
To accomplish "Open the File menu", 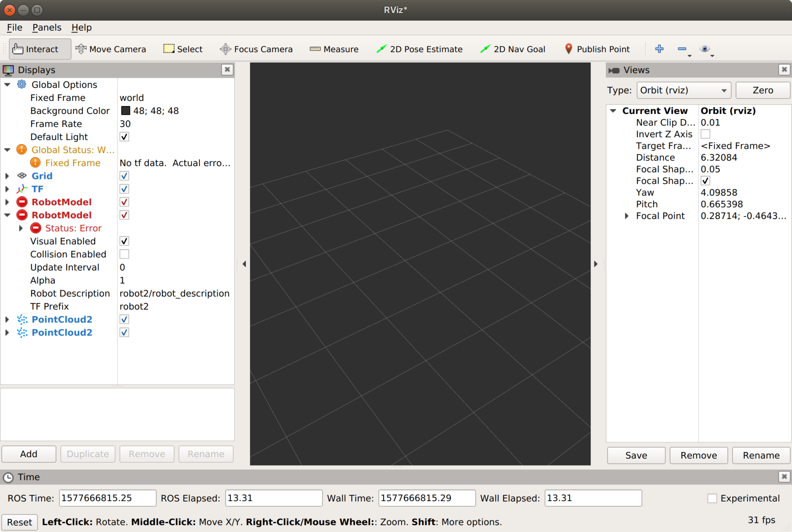I will click(15, 28).
